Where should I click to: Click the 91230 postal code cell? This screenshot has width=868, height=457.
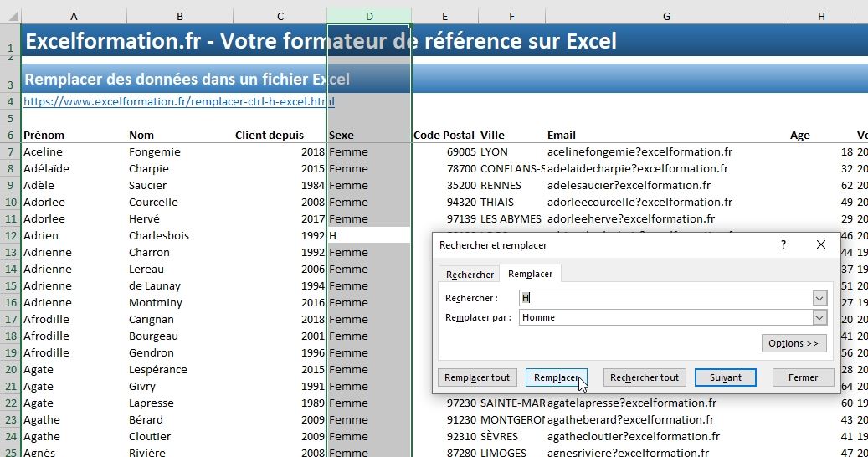tap(445, 419)
